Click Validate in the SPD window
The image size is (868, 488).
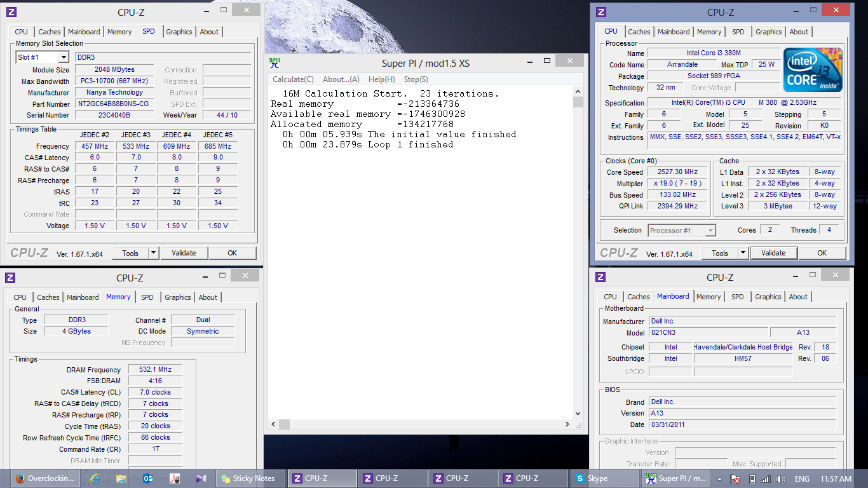pos(184,253)
